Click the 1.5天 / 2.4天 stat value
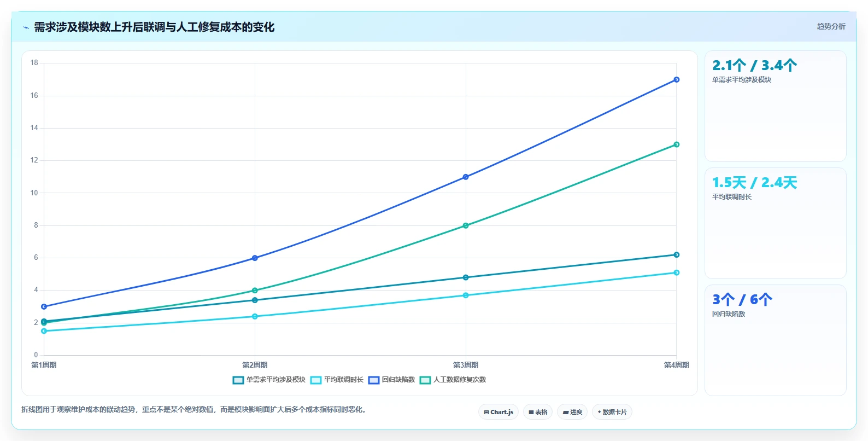 click(x=754, y=183)
